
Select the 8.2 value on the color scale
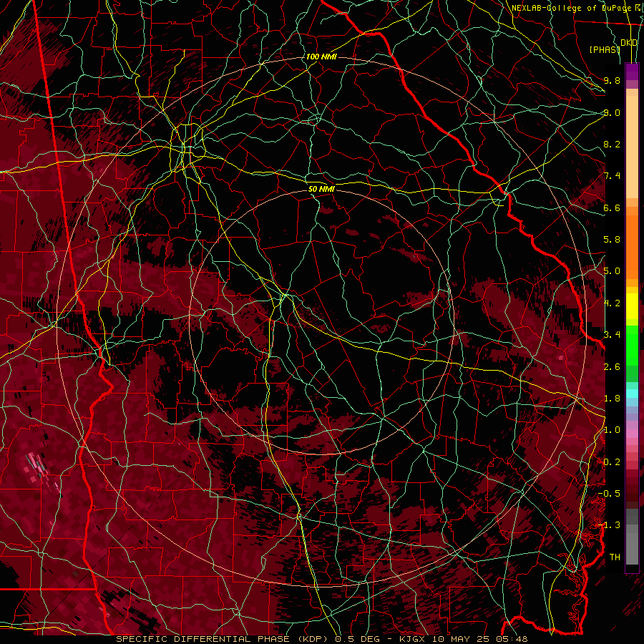(612, 144)
